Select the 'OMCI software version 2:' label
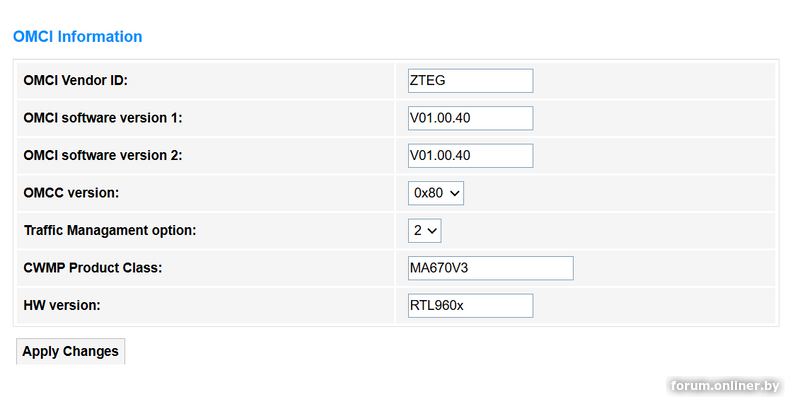Screen dimensions: 800x407 coord(102,156)
